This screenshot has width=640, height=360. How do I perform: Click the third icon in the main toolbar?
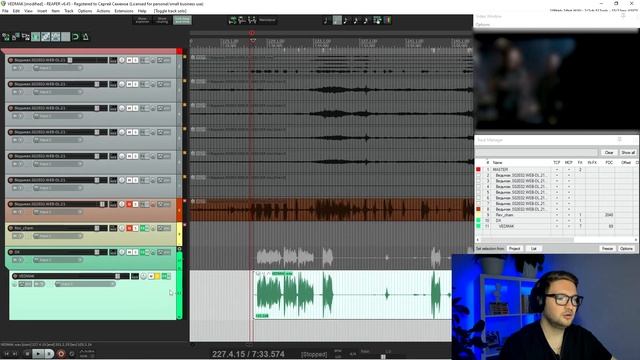click(26, 37)
